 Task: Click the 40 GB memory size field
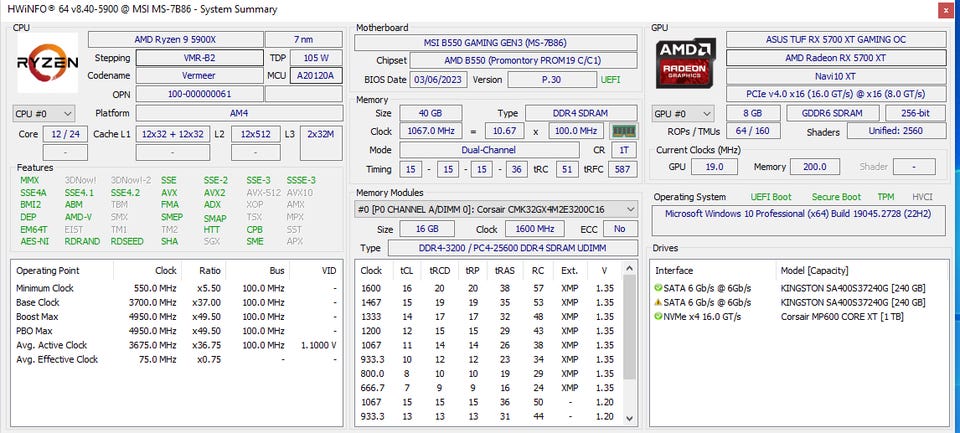tap(431, 113)
